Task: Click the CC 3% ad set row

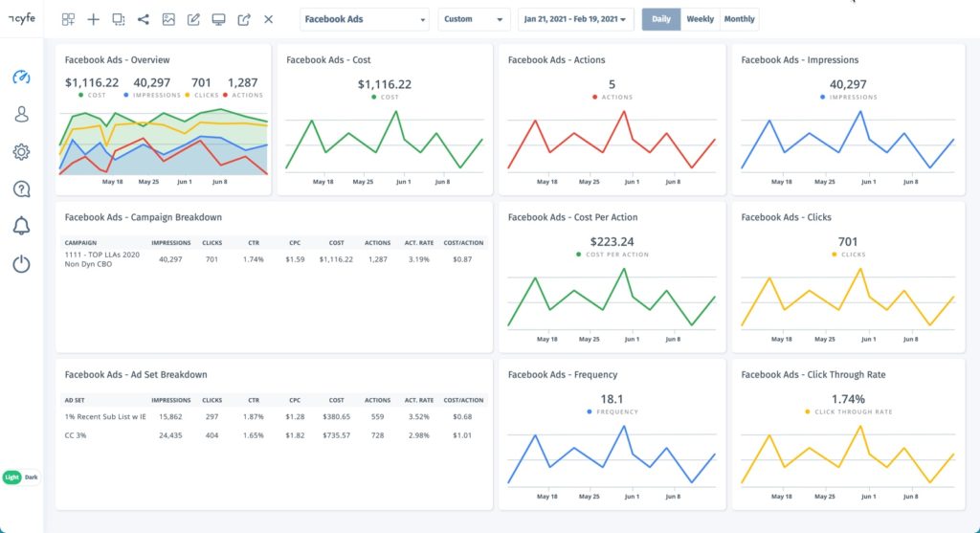Action: [273, 435]
